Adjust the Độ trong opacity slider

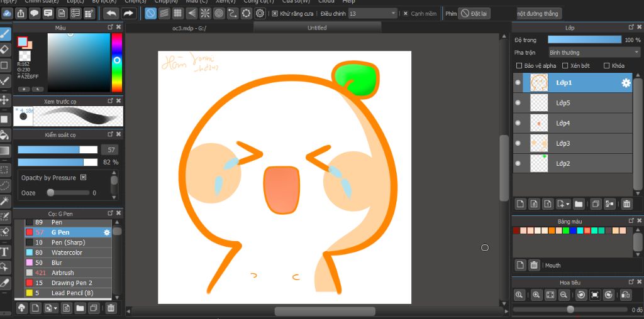(x=584, y=40)
